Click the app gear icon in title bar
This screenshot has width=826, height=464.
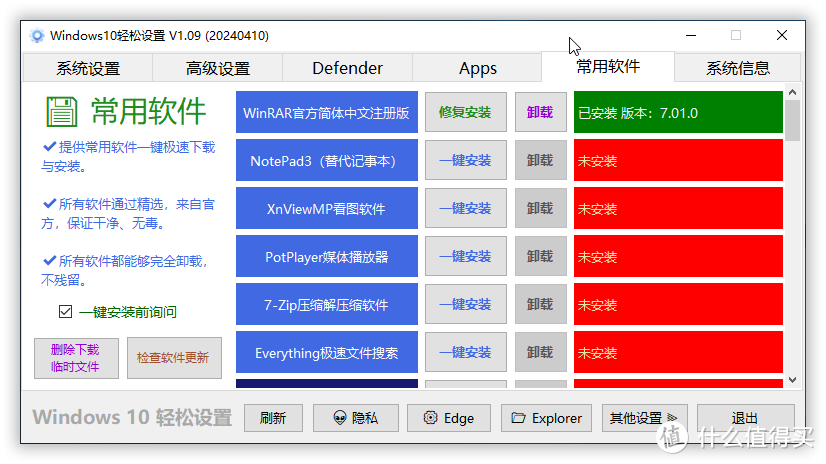tap(37, 36)
